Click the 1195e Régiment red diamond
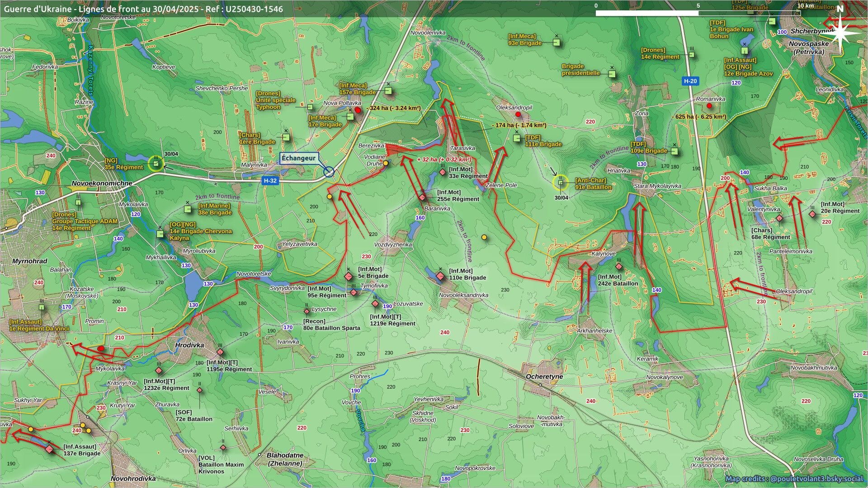This screenshot has height=488, width=868. coord(220,352)
